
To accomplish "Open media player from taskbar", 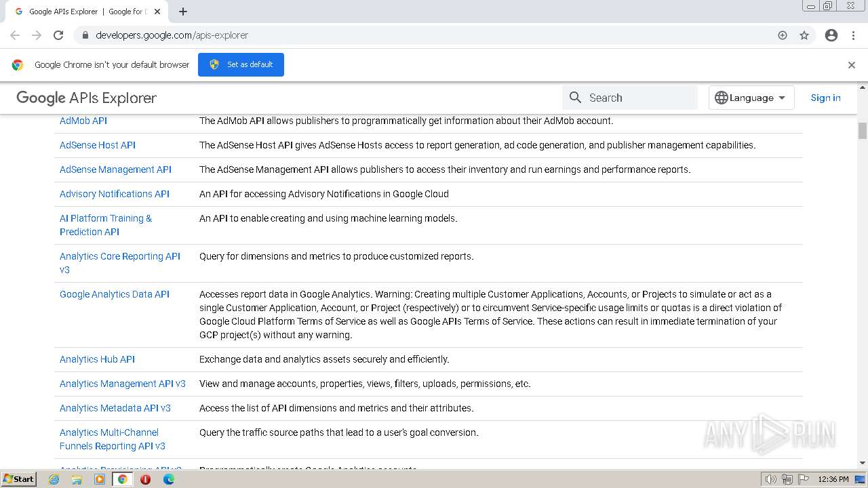I will coord(100,479).
